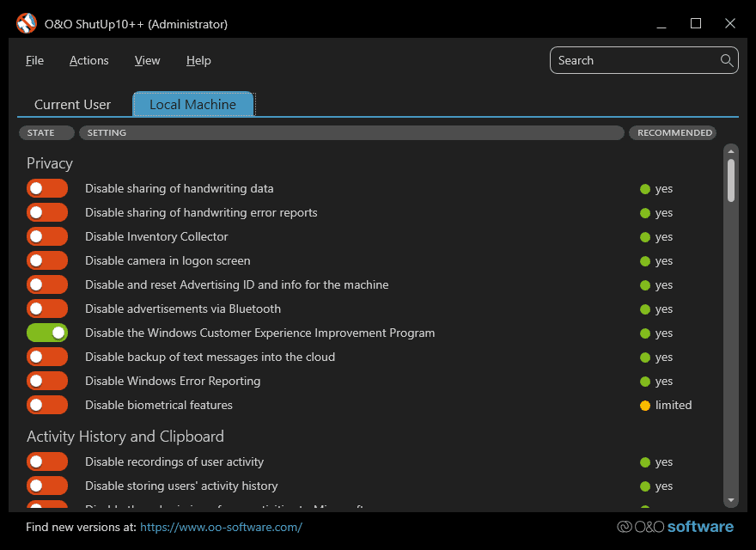
Task: Click into the Search field
Action: pyautogui.click(x=636, y=60)
